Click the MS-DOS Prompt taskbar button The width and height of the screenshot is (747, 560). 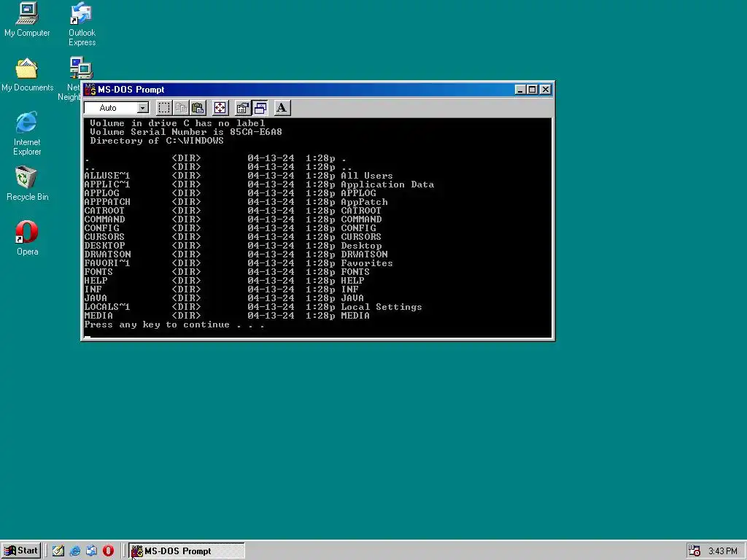click(186, 551)
